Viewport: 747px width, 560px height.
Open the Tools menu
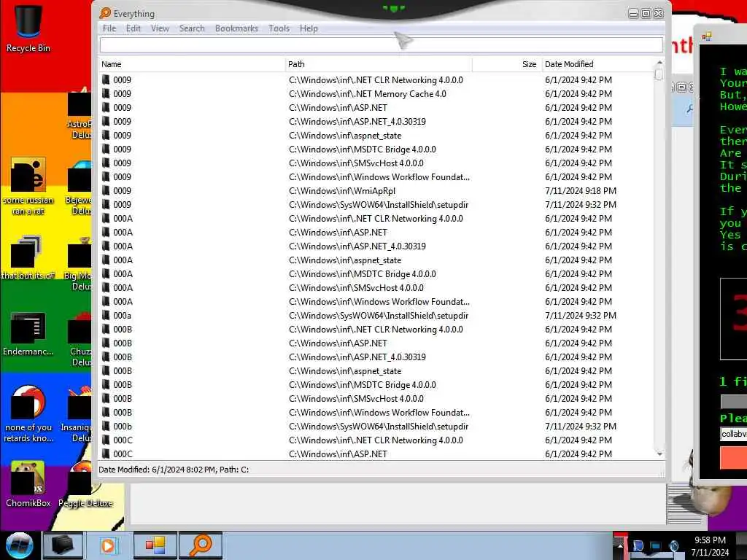[x=279, y=28]
